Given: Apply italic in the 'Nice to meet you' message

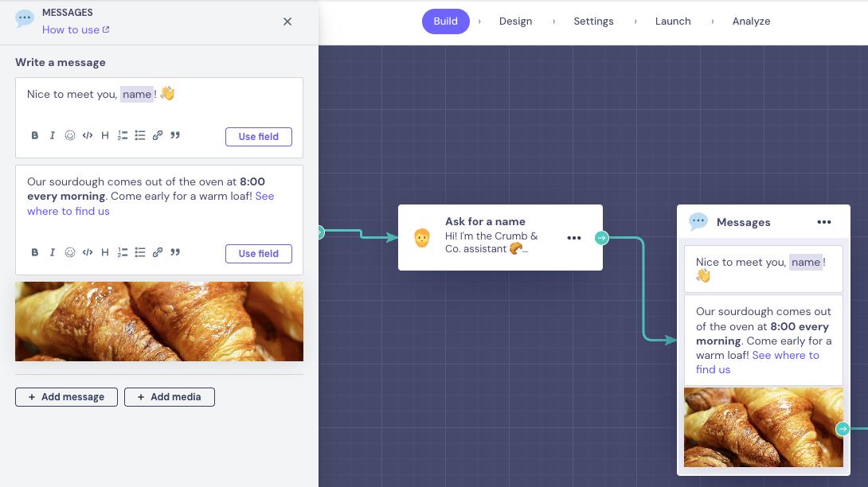Looking at the screenshot, I should [x=52, y=135].
